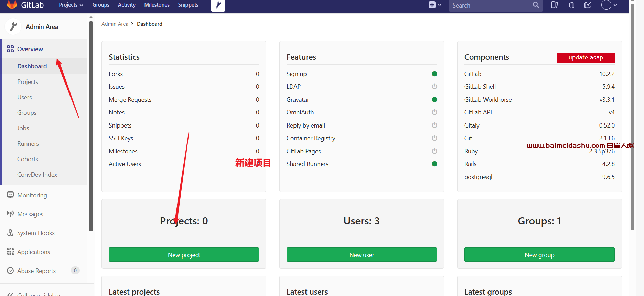This screenshot has width=644, height=296.
Task: Click the Admin Area sidebar title
Action: point(42,26)
